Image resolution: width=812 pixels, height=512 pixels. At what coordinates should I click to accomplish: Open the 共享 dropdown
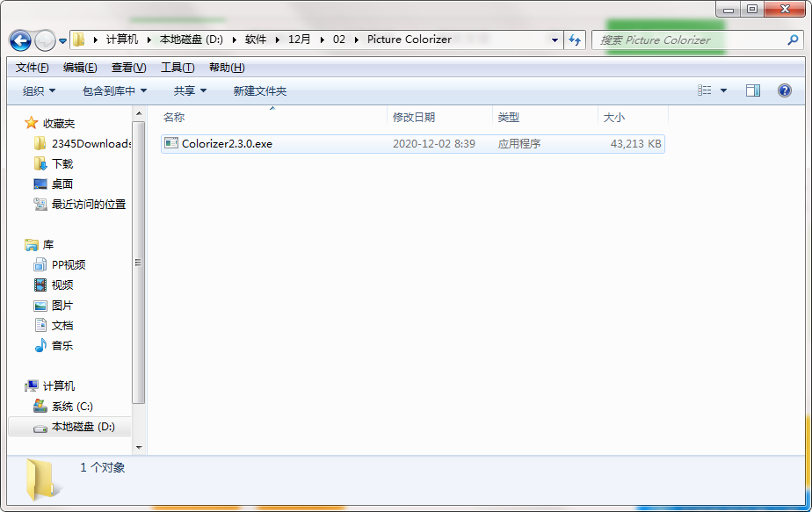point(190,91)
